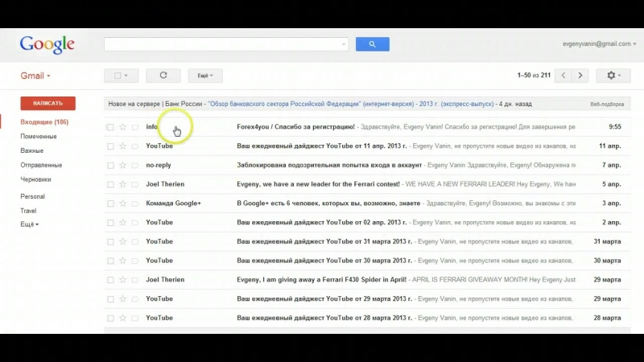Image resolution: width=644 pixels, height=362 pixels.
Task: Open Отправленные folder
Action: click(x=41, y=165)
